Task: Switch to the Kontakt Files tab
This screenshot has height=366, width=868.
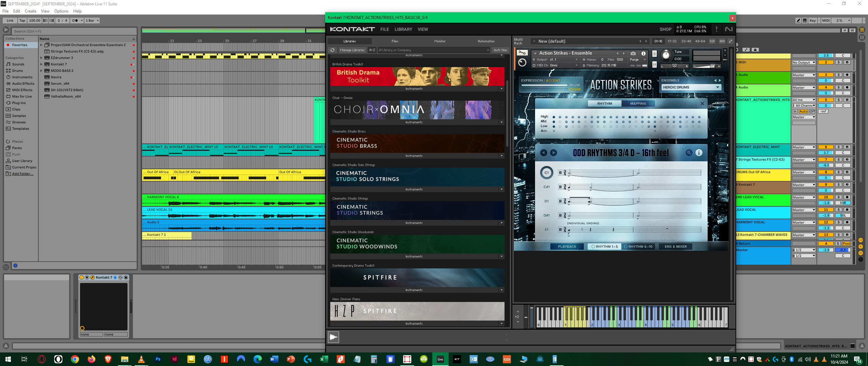Action: coord(395,41)
